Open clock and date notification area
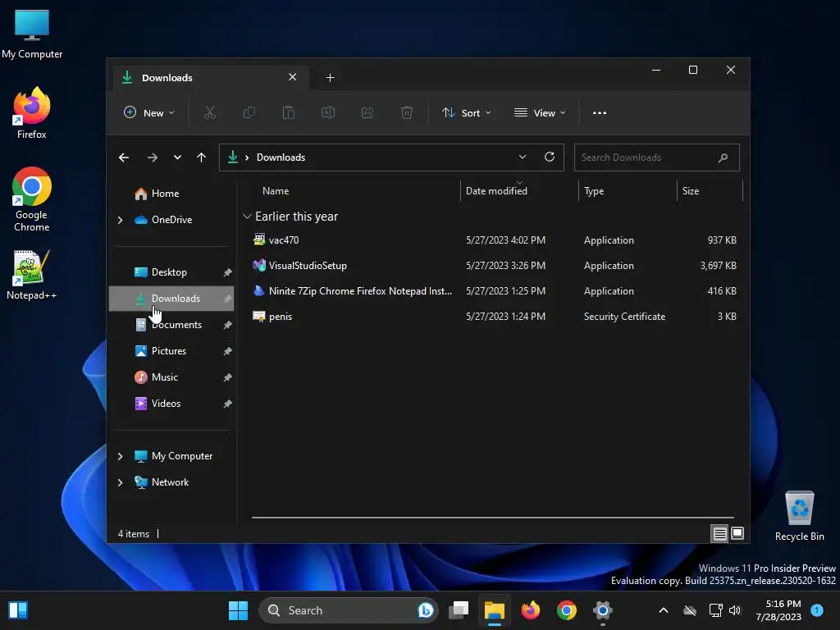 [778, 610]
